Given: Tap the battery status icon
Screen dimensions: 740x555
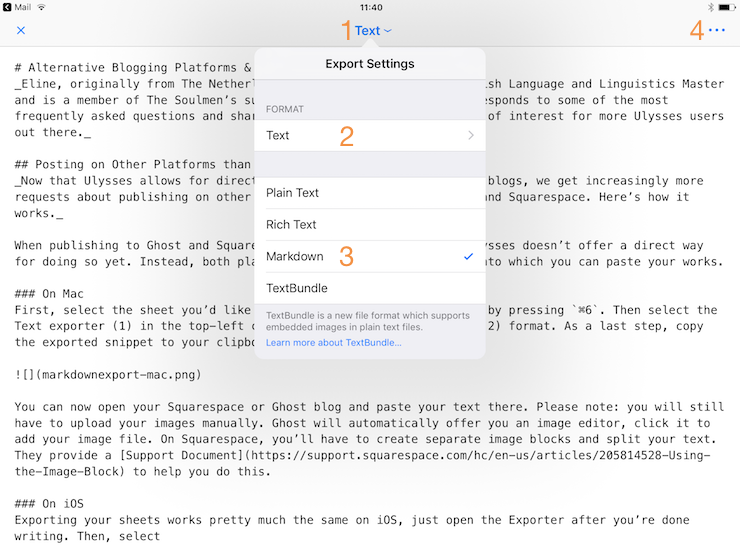Looking at the screenshot, I should (x=727, y=7).
